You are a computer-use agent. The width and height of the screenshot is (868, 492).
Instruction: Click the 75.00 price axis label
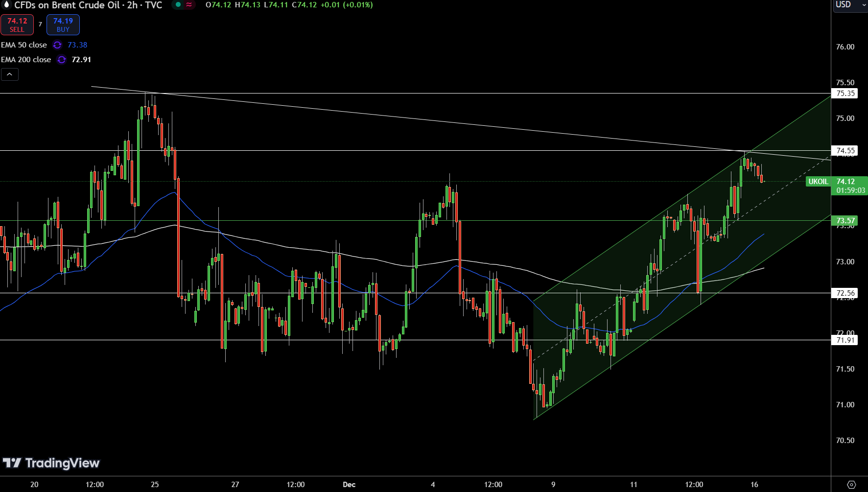pyautogui.click(x=845, y=118)
